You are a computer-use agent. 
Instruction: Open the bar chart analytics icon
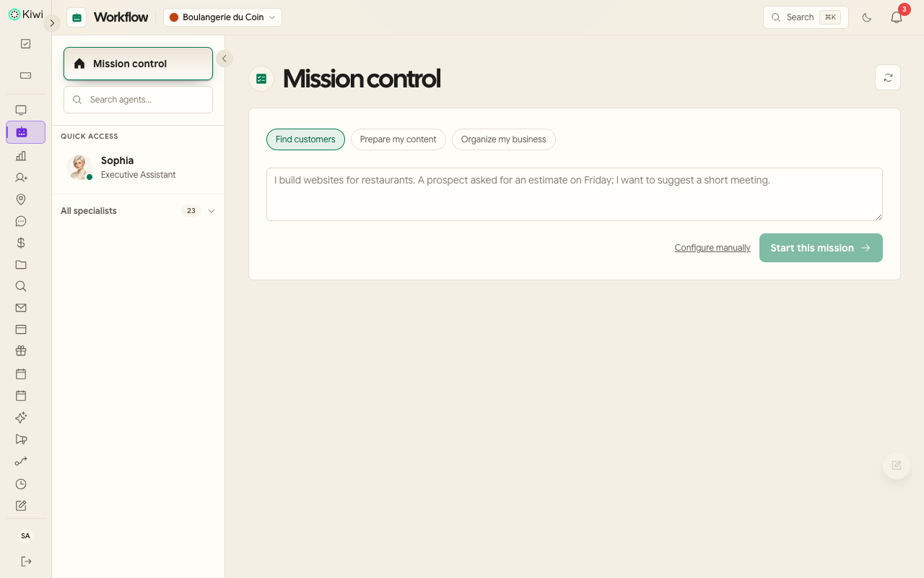point(21,156)
